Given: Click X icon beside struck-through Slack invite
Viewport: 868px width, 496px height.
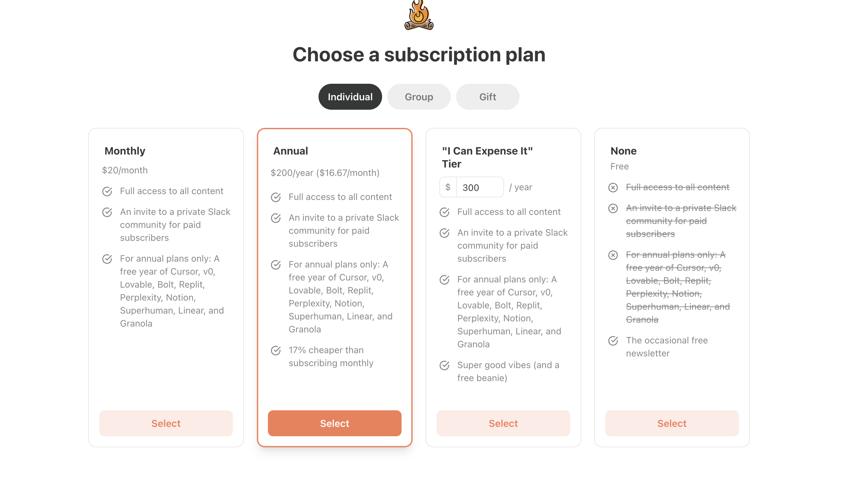Looking at the screenshot, I should point(613,208).
